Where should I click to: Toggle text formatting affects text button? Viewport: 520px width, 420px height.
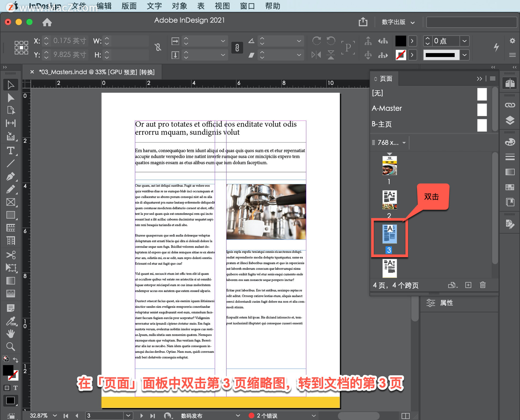click(15, 388)
